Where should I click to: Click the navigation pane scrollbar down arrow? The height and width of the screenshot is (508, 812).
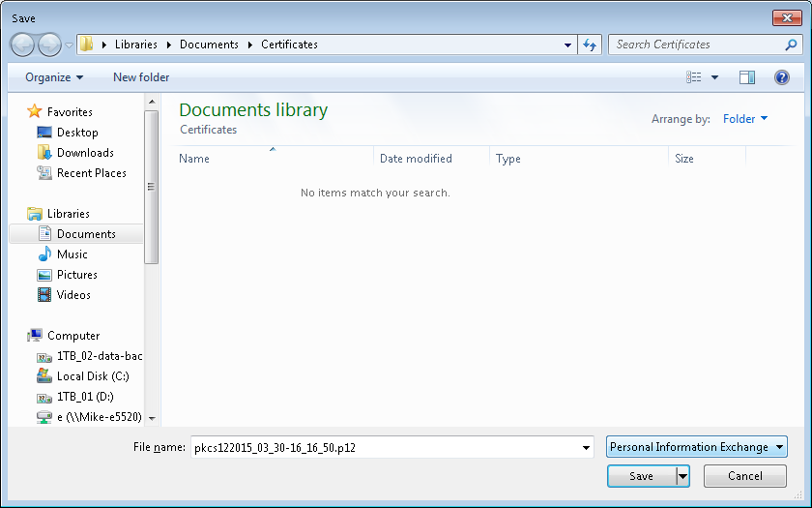[152, 418]
